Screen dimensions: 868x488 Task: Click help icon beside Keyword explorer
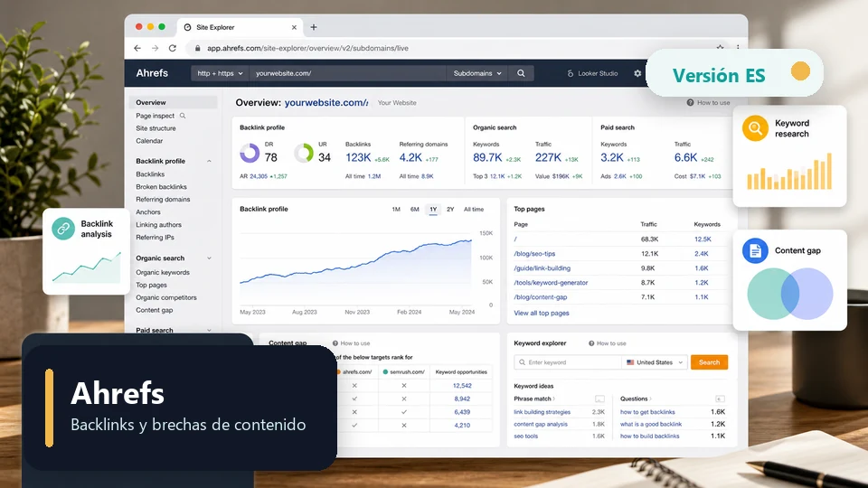591,343
